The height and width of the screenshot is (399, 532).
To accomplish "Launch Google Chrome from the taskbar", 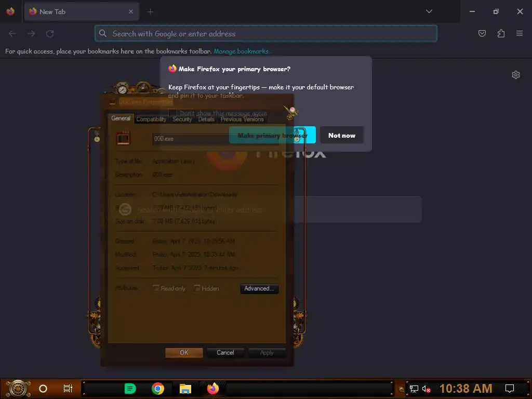I will (158, 389).
